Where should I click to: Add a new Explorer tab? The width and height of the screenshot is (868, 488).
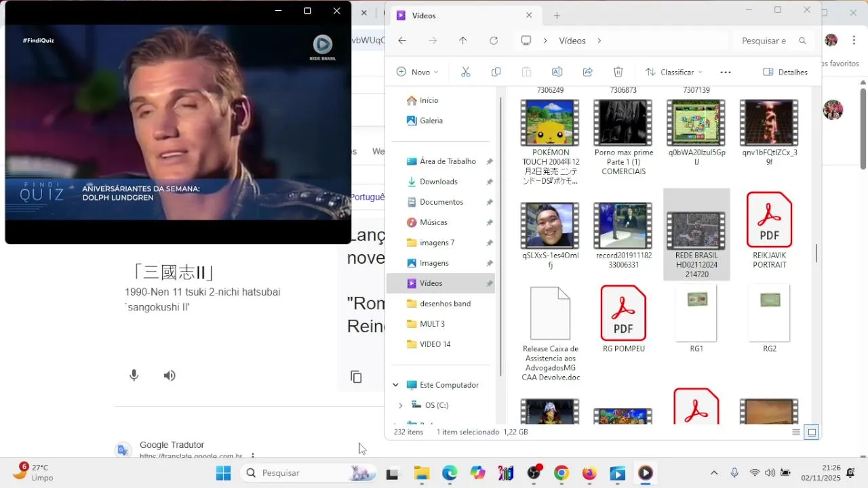557,16
